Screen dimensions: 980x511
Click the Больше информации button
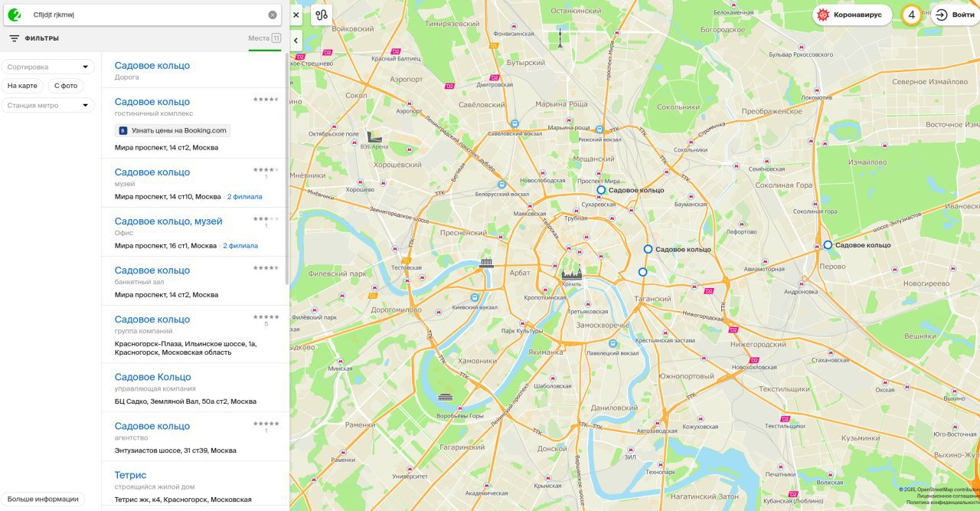(x=43, y=499)
